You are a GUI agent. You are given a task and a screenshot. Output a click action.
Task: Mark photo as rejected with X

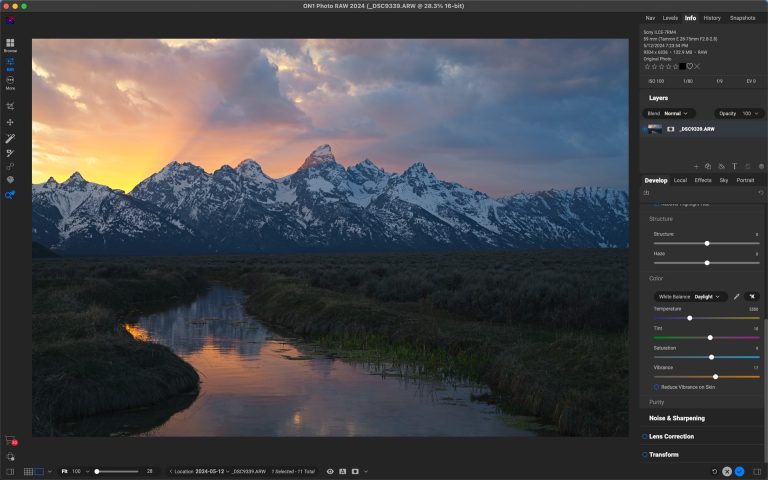point(697,66)
